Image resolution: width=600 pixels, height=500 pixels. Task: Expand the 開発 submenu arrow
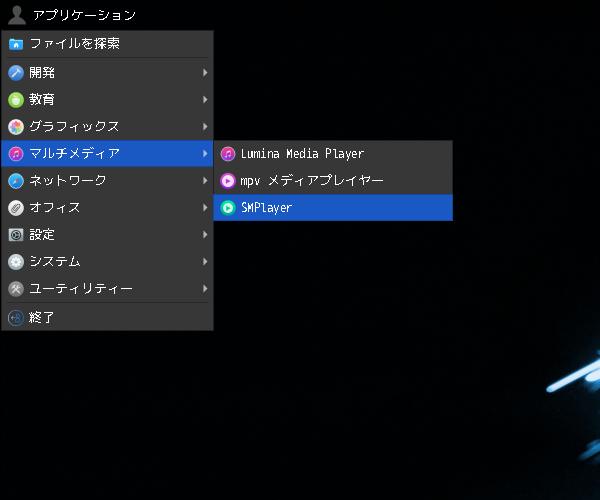pos(205,72)
